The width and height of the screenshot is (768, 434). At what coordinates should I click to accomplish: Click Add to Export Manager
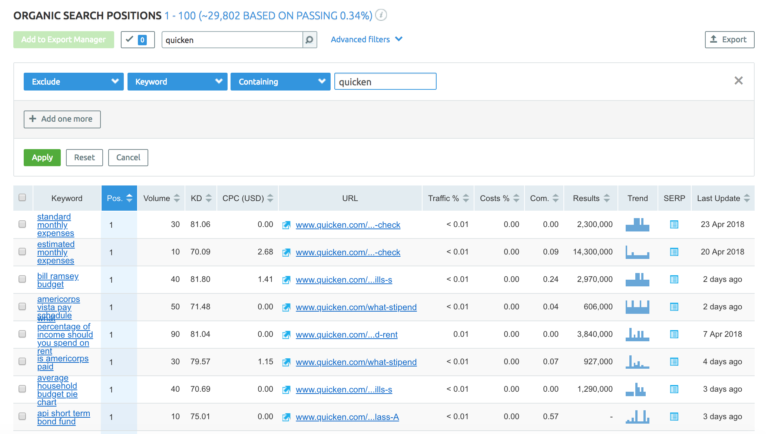coord(64,39)
